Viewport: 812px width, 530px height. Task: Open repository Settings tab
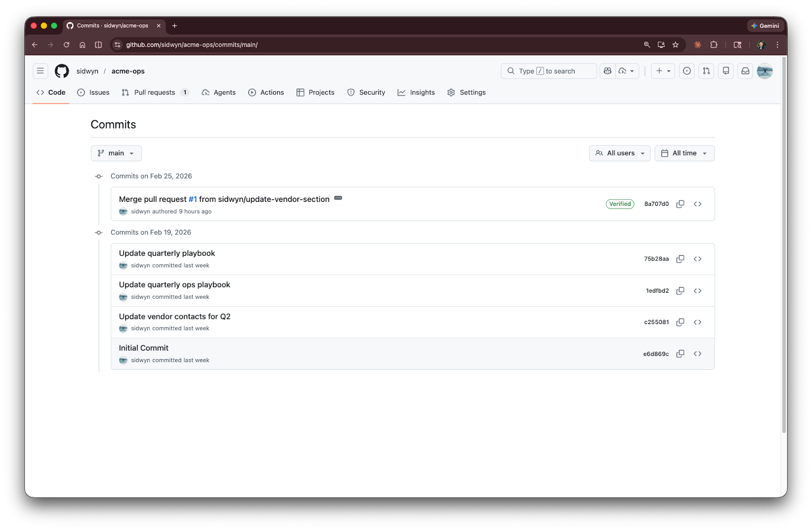coord(466,92)
